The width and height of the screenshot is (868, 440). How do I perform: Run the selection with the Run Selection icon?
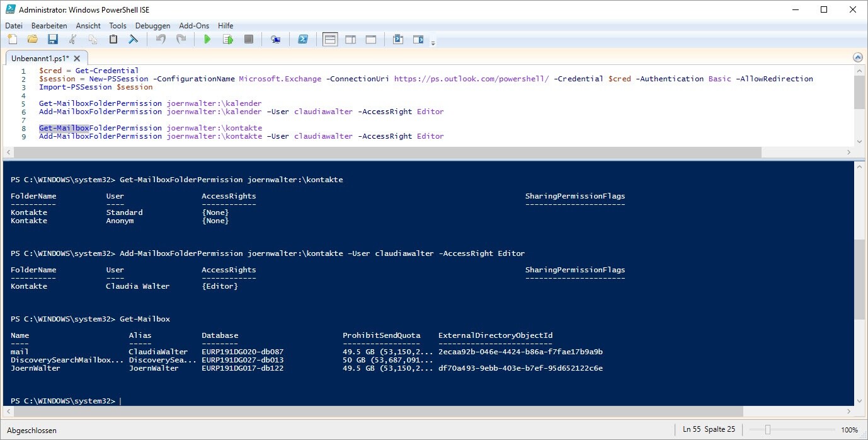[228, 40]
